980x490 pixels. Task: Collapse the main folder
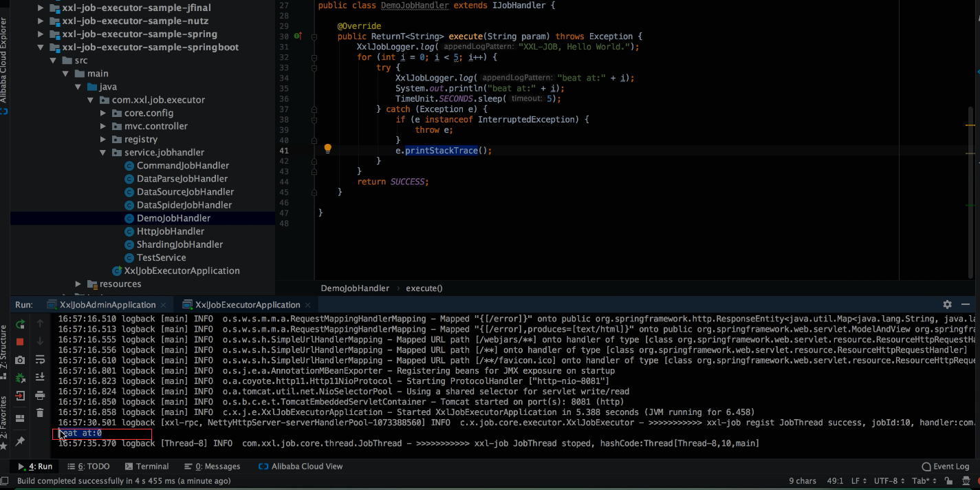66,74
